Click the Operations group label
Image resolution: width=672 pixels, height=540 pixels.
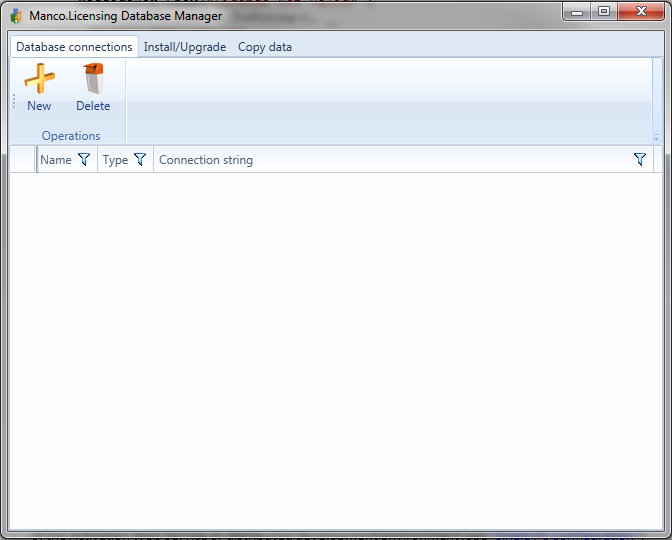pos(71,136)
